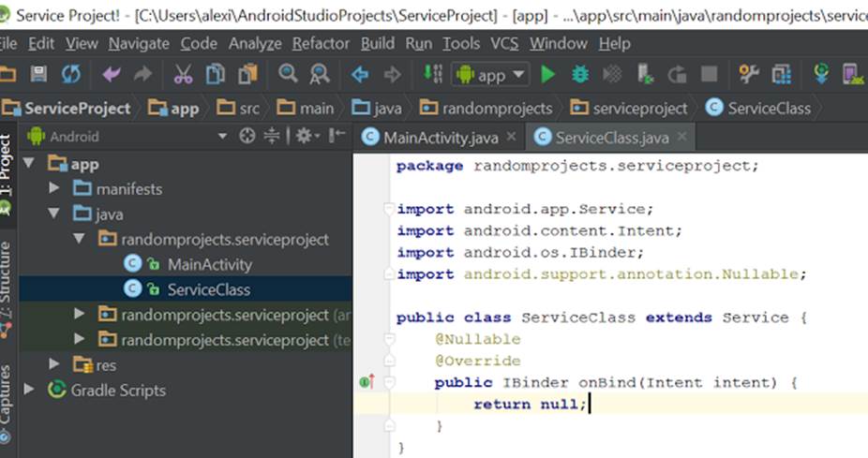Open the Run menu

(x=418, y=43)
